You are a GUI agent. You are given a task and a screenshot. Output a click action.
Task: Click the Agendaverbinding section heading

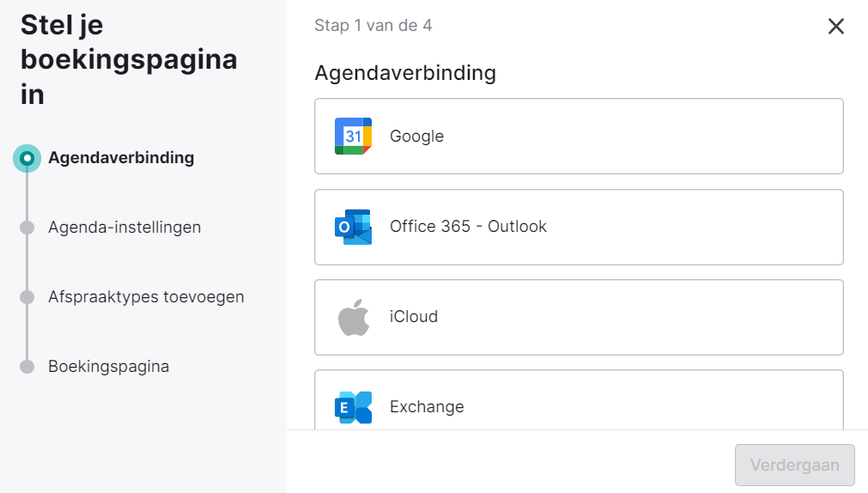tap(405, 73)
